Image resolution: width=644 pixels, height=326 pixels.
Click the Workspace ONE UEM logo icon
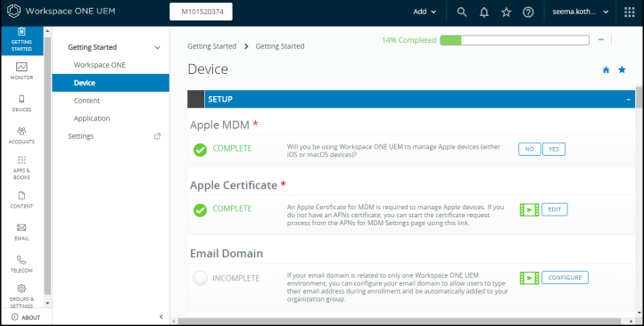(x=13, y=11)
